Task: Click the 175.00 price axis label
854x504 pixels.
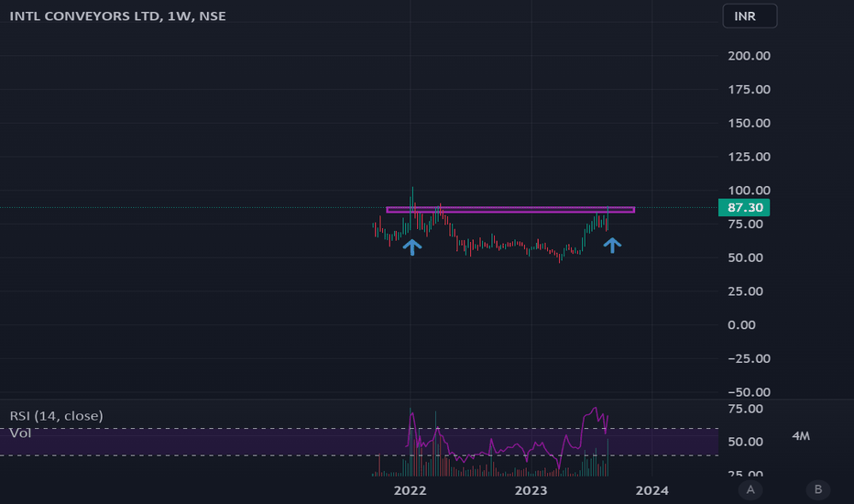Action: [x=749, y=90]
